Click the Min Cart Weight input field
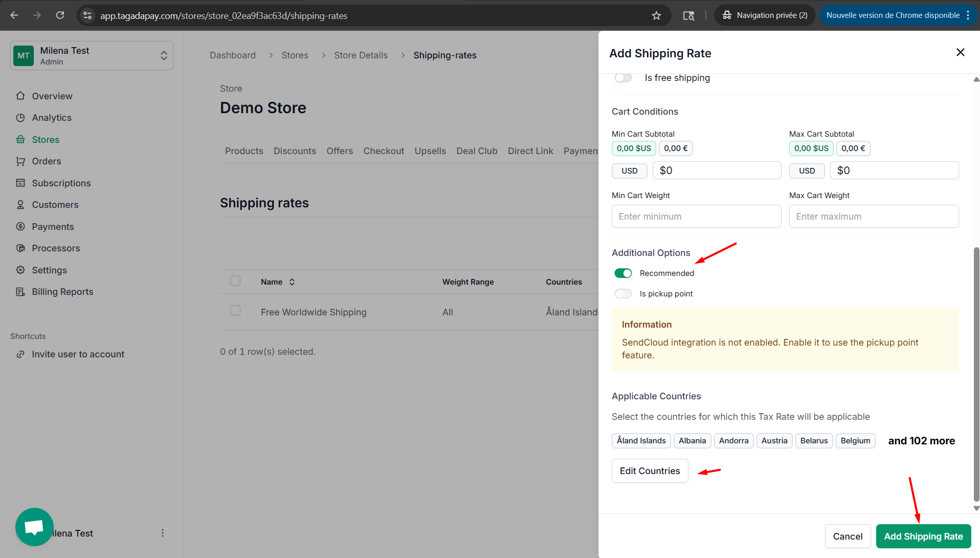Viewport: 980px width, 558px height. [x=696, y=217]
